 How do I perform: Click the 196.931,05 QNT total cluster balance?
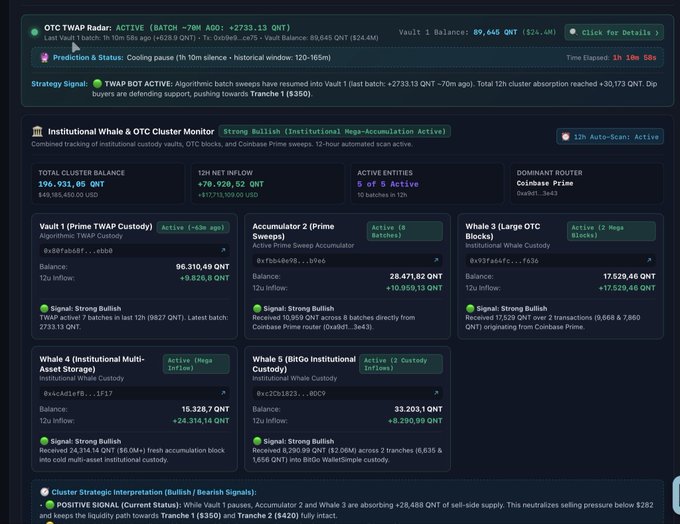tap(71, 184)
